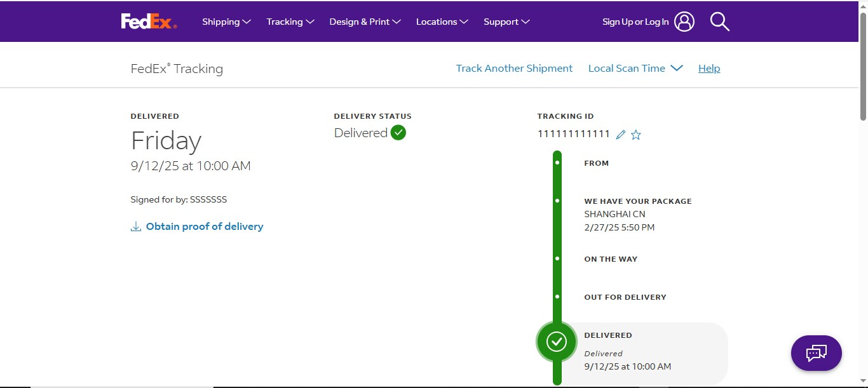The image size is (868, 388).
Task: Star the tracking ID to save it
Action: (x=635, y=134)
